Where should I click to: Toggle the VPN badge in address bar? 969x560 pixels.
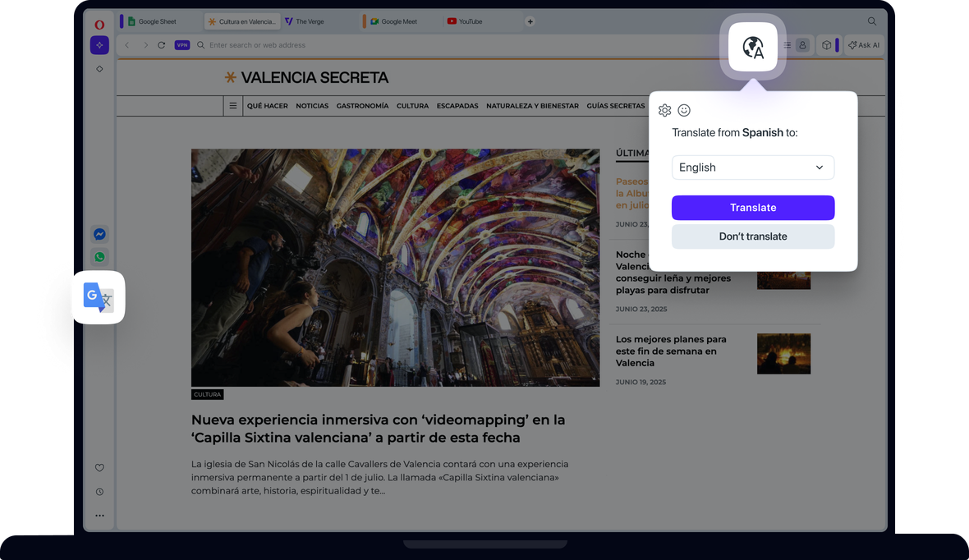coord(182,45)
